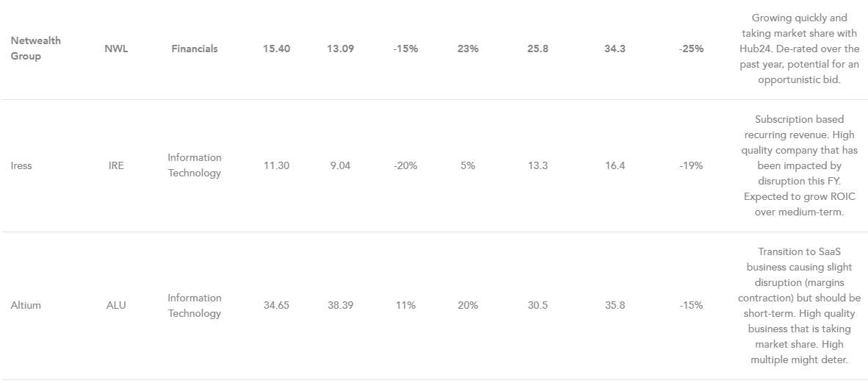Select the 15.40 price value
The width and height of the screenshot is (868, 383).
277,49
